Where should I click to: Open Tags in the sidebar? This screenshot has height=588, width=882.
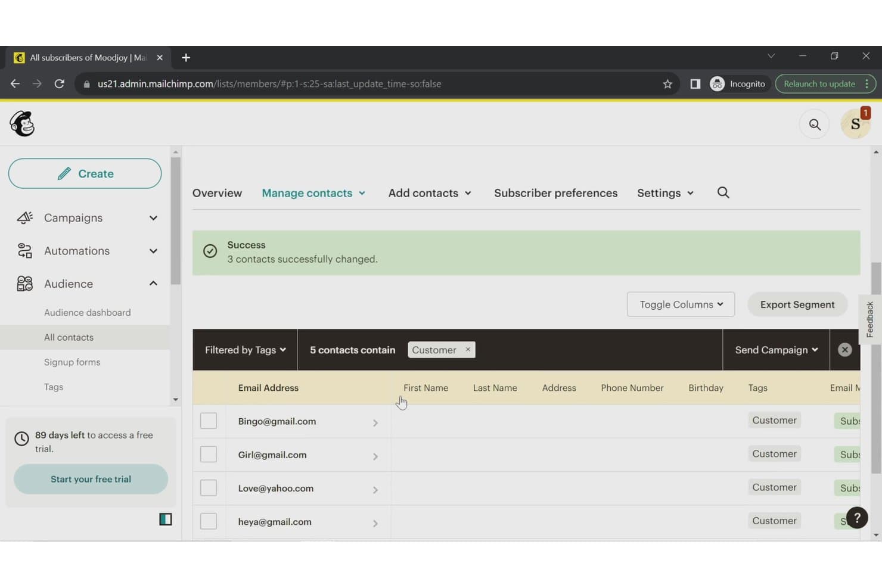54,387
